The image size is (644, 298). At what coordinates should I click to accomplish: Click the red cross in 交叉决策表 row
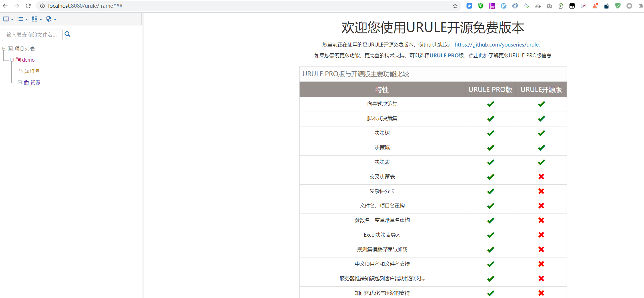[x=541, y=177]
